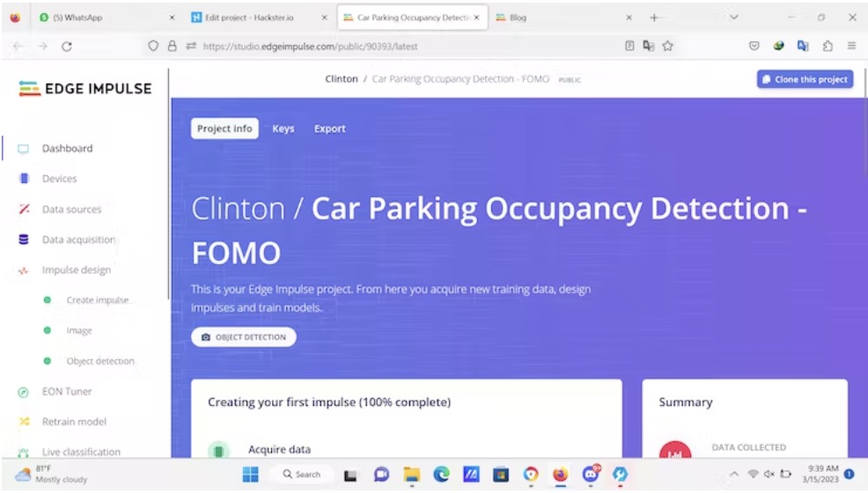Open the Keys tab
Viewport: 868px width, 493px height.
[x=283, y=129]
